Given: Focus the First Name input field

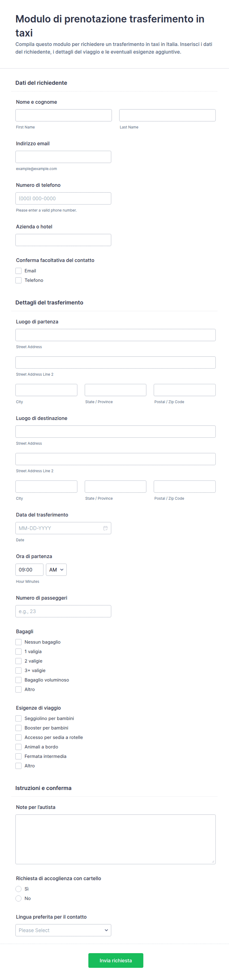Looking at the screenshot, I should coord(64,115).
